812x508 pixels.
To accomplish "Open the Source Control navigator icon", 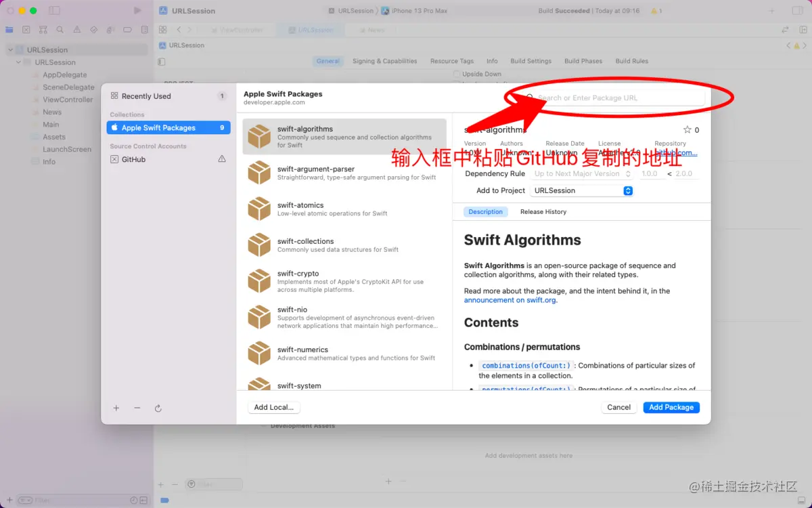I will click(x=26, y=30).
